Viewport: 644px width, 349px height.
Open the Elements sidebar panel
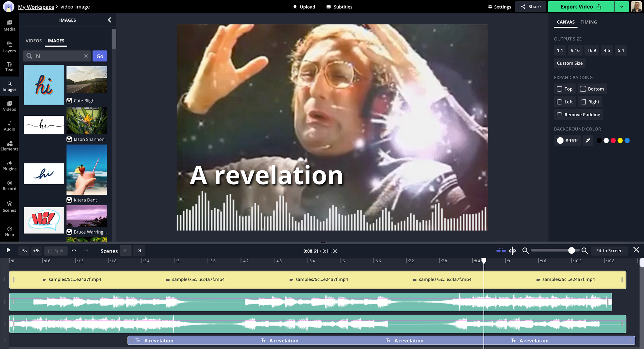9,145
